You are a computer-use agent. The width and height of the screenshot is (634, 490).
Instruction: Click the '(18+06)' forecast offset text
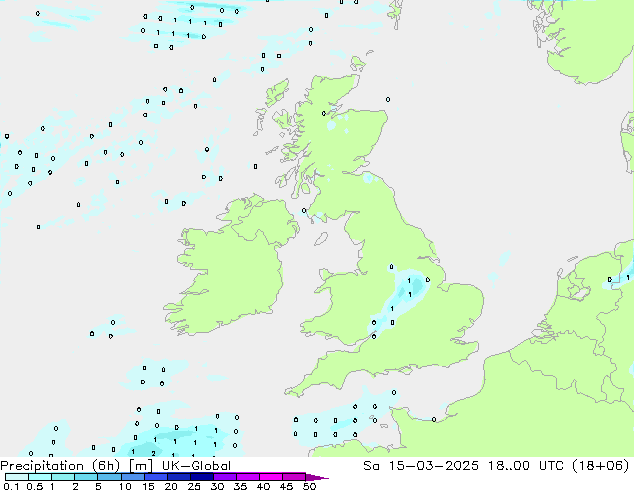point(600,466)
